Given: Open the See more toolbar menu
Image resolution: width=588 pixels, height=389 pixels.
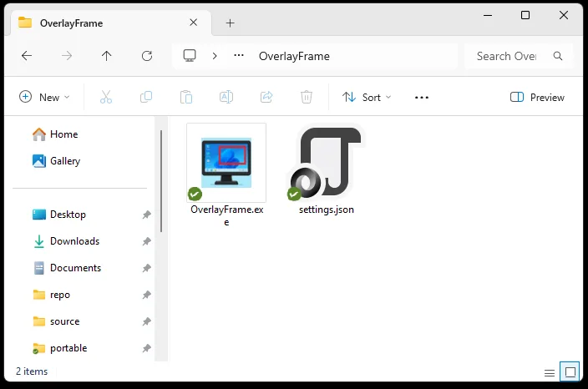Looking at the screenshot, I should [x=422, y=98].
